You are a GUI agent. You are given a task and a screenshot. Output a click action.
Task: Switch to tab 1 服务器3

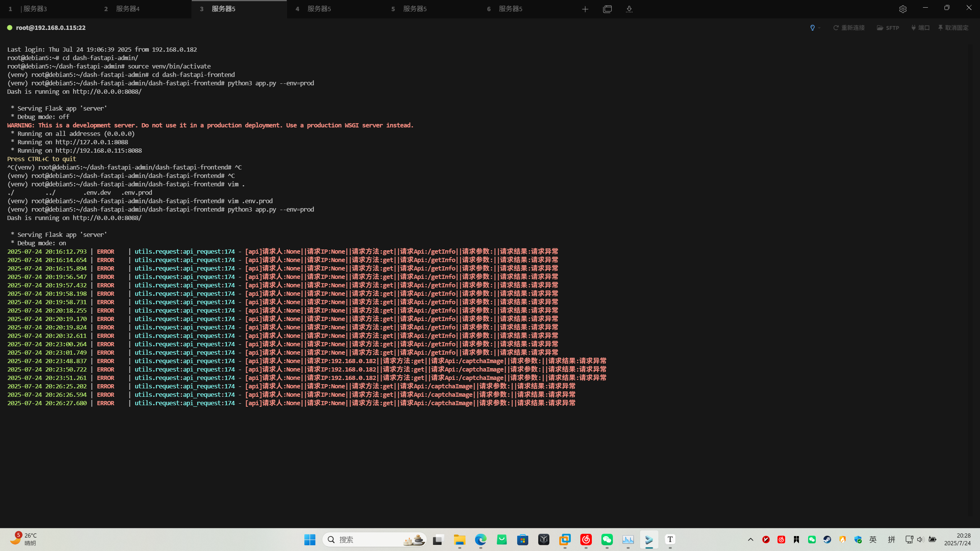pos(48,9)
